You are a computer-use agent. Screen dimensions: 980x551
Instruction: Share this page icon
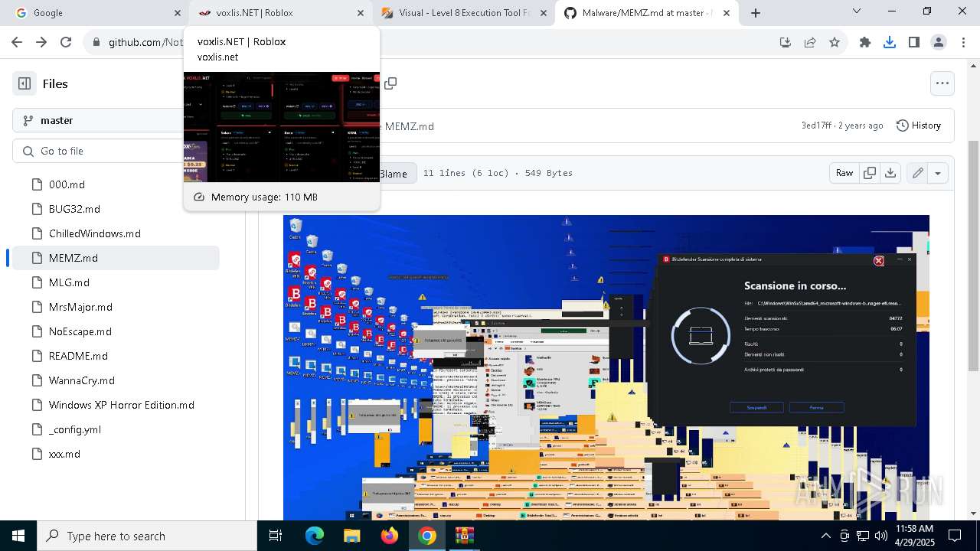pyautogui.click(x=810, y=42)
